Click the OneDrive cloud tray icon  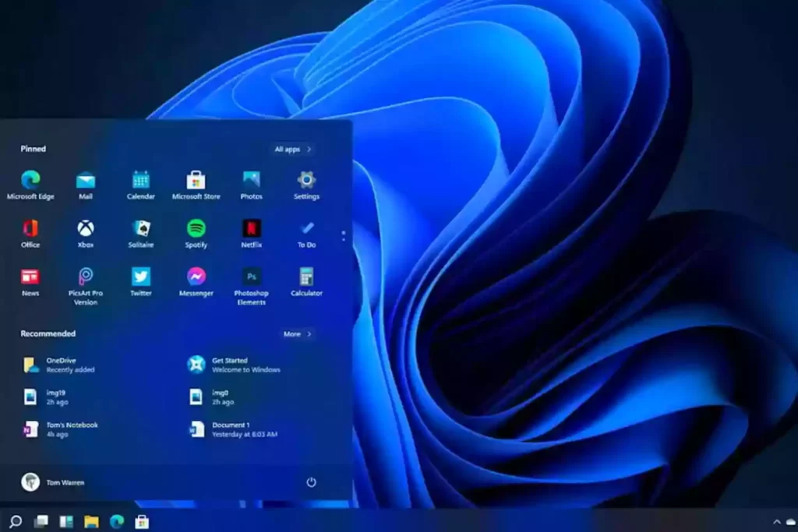pos(791,522)
